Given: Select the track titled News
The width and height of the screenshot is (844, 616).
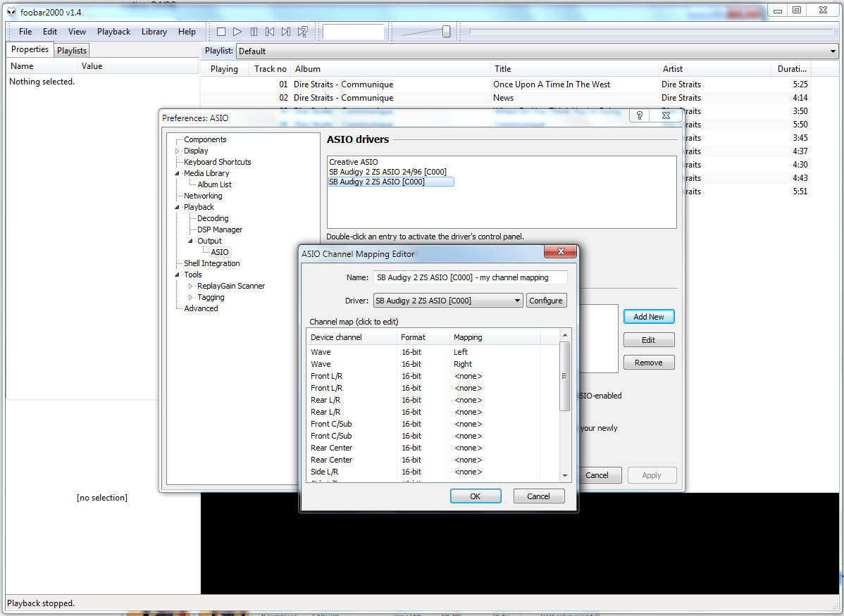Looking at the screenshot, I should click(503, 98).
